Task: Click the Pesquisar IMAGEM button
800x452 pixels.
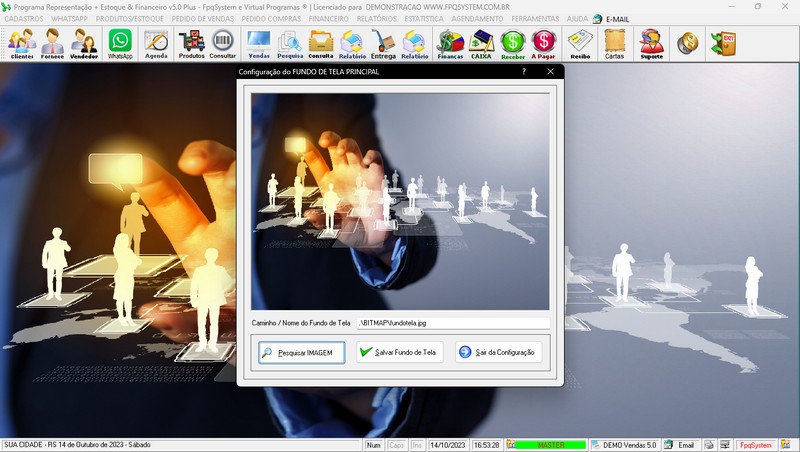Action: pyautogui.click(x=302, y=353)
